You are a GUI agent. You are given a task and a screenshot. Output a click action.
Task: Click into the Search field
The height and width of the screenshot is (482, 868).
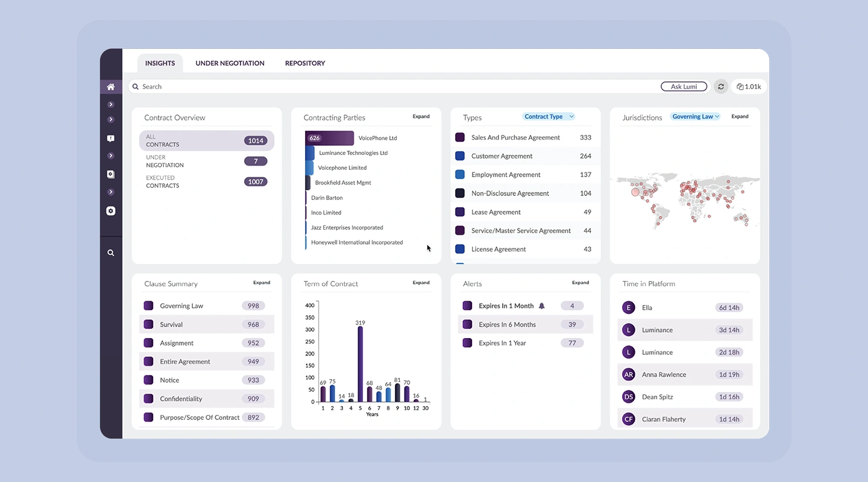coord(395,87)
